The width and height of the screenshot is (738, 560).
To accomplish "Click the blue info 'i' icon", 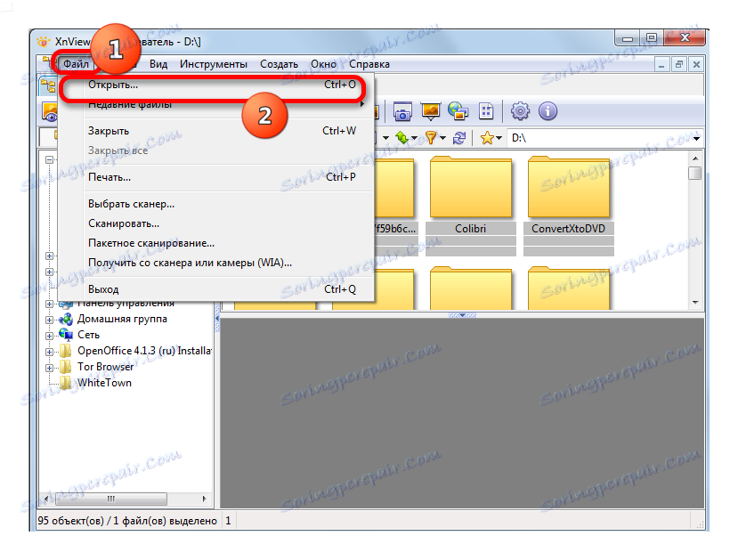I will [547, 111].
